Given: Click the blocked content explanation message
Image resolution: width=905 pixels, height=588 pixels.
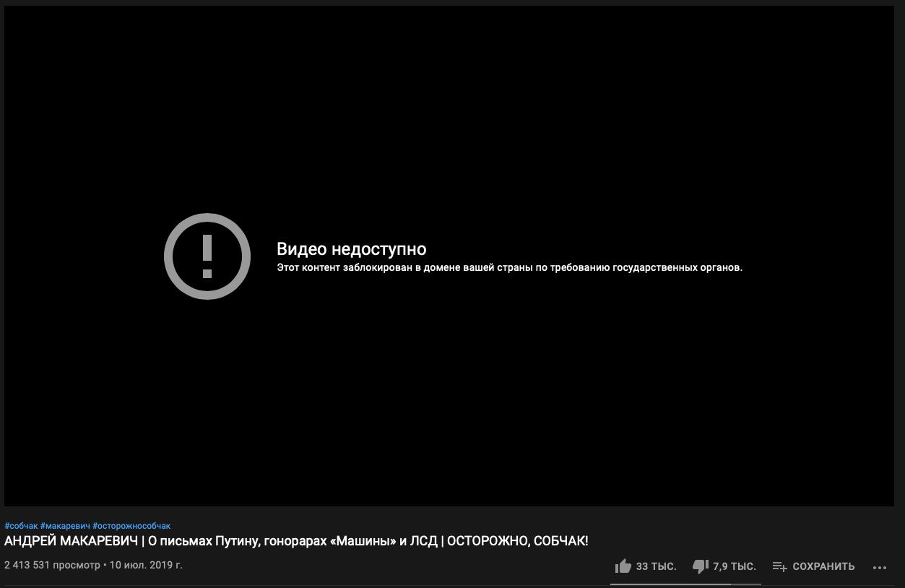Looking at the screenshot, I should point(509,267).
